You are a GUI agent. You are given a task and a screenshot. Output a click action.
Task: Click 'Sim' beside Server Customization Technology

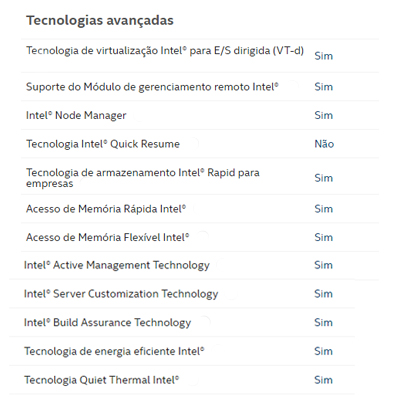(323, 294)
